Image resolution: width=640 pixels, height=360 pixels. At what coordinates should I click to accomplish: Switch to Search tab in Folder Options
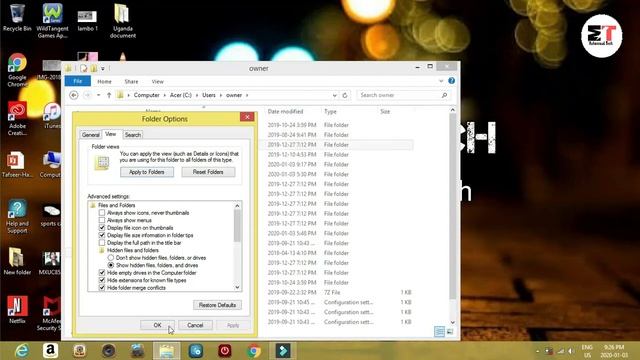[133, 135]
